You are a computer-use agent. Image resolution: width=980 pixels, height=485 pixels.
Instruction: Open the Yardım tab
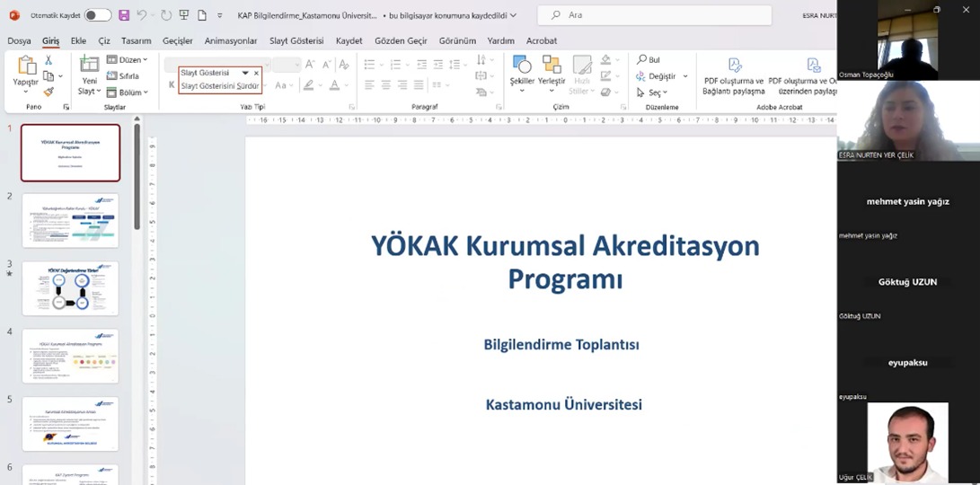(500, 40)
